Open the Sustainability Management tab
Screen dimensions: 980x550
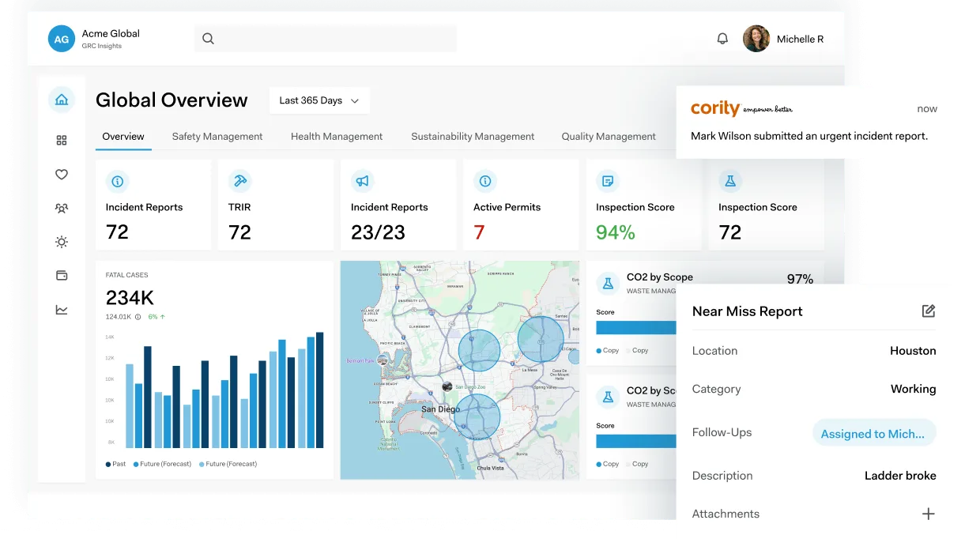473,137
